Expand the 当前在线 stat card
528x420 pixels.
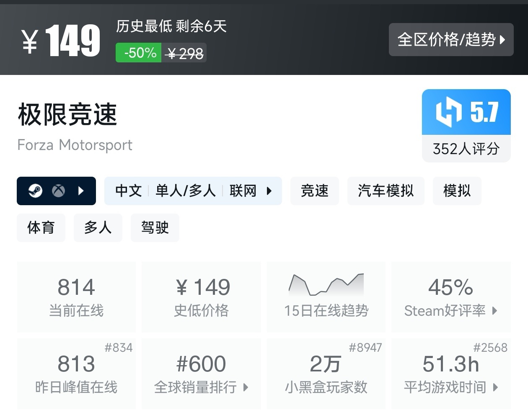[x=76, y=296]
